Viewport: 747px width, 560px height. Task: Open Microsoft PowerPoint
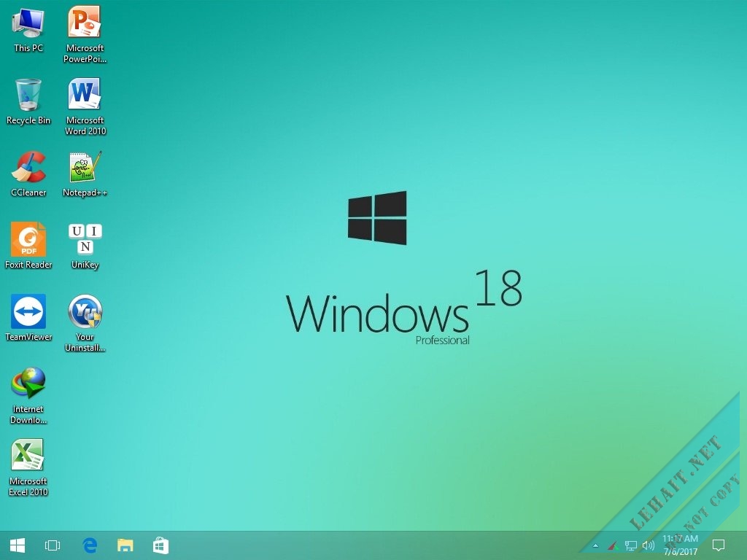pos(84,22)
